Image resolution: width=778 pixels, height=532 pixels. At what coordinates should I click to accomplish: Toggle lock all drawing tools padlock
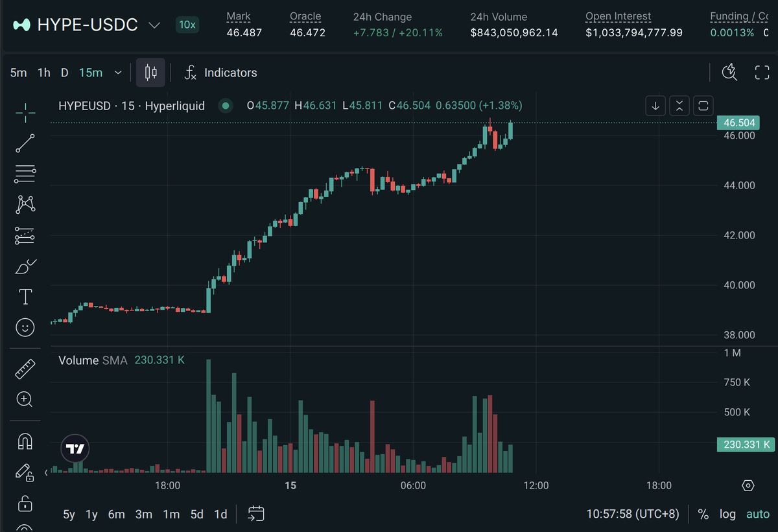point(25,503)
